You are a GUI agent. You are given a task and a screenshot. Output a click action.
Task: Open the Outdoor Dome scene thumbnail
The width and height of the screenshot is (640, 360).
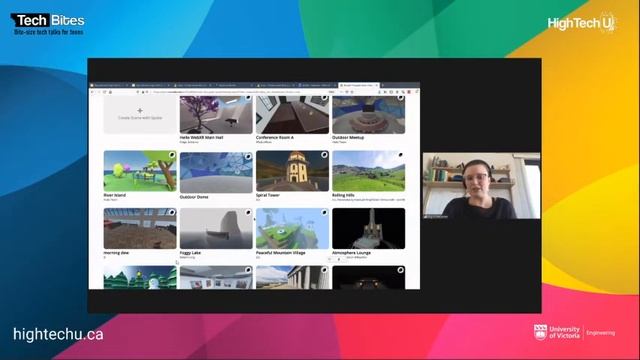point(216,173)
